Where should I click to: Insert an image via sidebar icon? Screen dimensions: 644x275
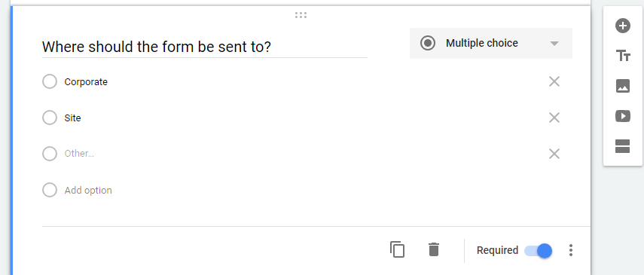[x=623, y=86]
